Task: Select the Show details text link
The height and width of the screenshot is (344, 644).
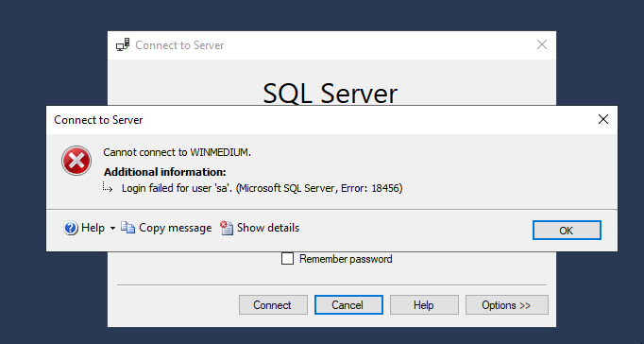Action: click(x=268, y=228)
